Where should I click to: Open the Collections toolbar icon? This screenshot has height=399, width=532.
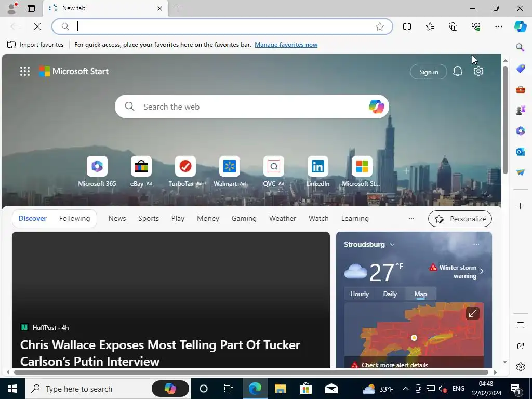[453, 26]
